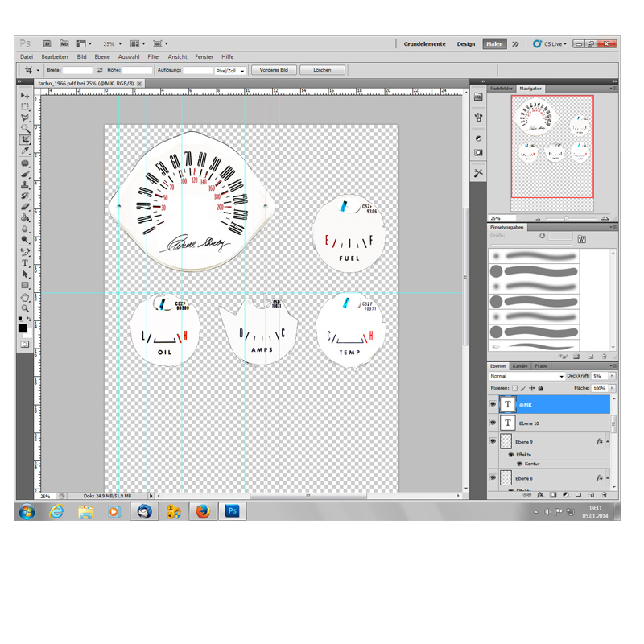This screenshot has height=644, width=644.
Task: Toggle the Effekte eye under Ebene 9
Action: click(x=511, y=455)
